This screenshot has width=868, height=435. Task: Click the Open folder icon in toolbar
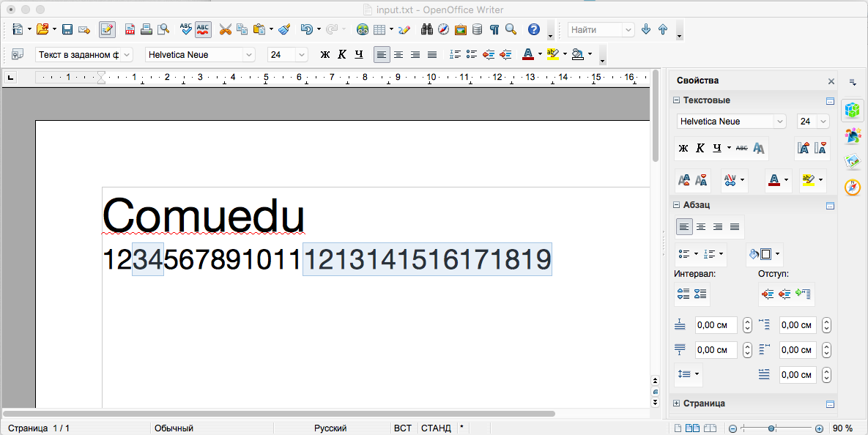click(x=42, y=29)
